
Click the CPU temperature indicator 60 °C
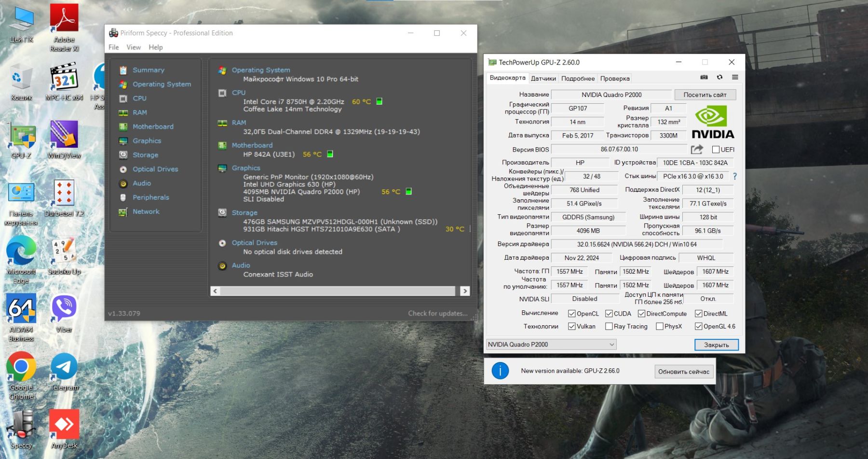361,102
